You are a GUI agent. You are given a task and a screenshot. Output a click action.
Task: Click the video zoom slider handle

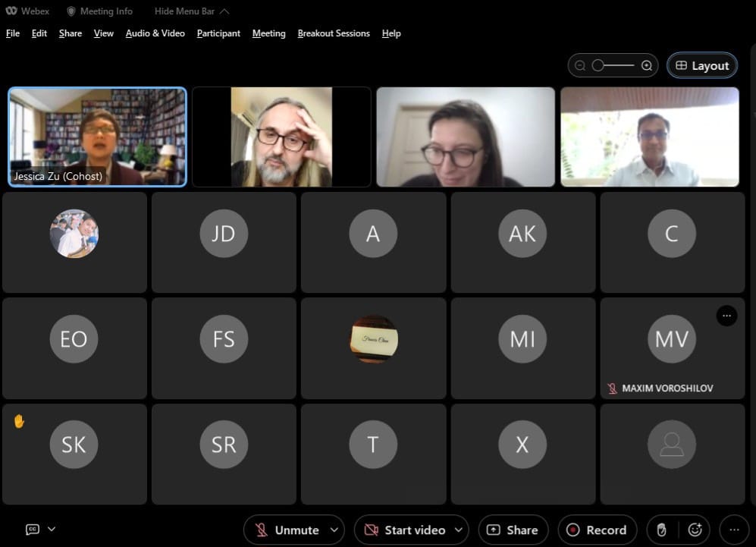tap(598, 66)
